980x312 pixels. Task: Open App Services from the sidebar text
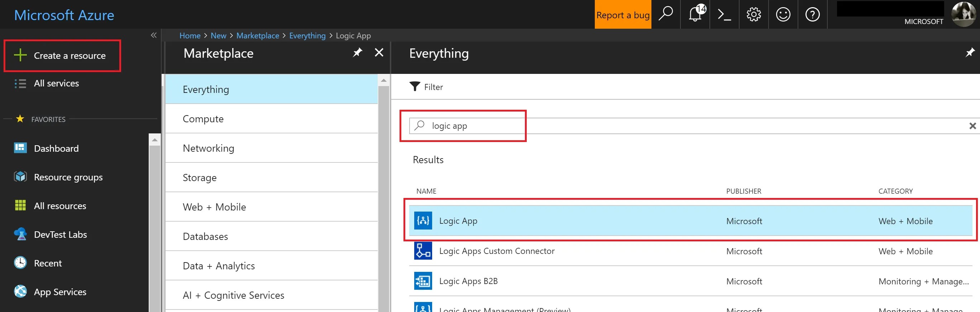pos(60,292)
